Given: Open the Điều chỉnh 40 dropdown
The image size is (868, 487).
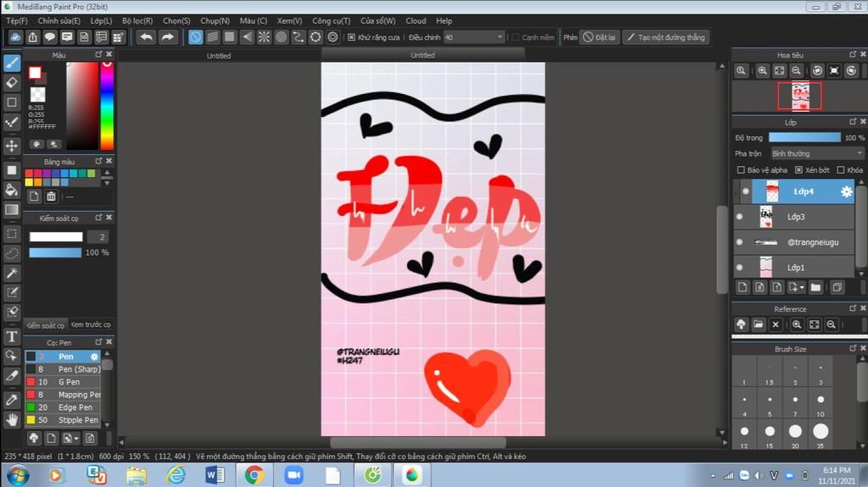Looking at the screenshot, I should click(474, 37).
